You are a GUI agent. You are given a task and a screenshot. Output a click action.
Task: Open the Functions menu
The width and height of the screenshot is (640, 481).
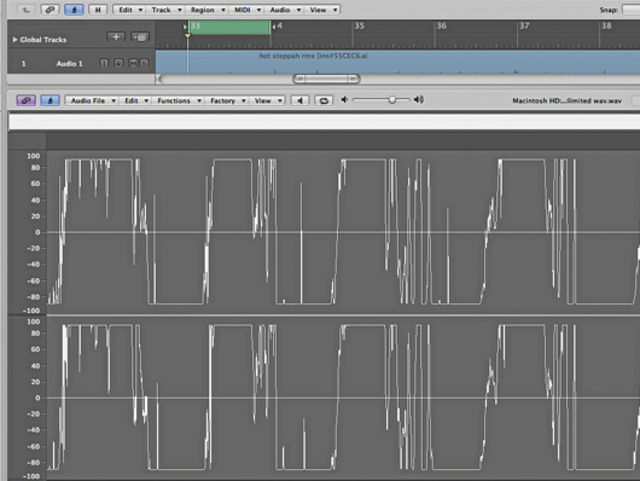(x=178, y=100)
